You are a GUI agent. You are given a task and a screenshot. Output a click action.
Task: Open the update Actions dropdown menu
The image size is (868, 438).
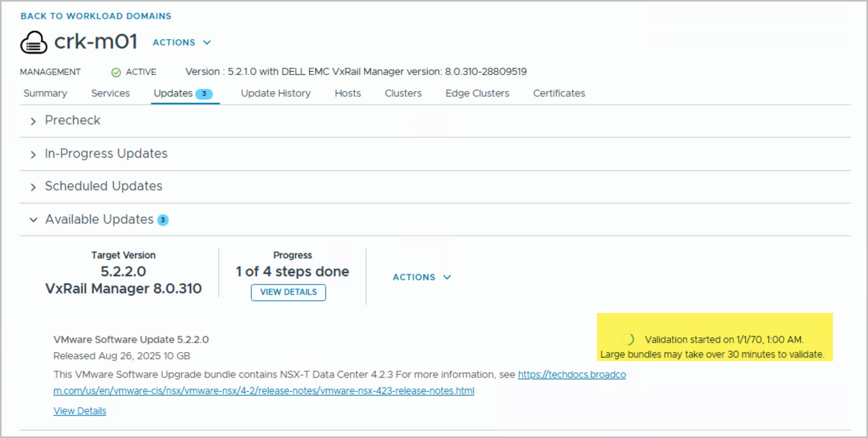[421, 277]
